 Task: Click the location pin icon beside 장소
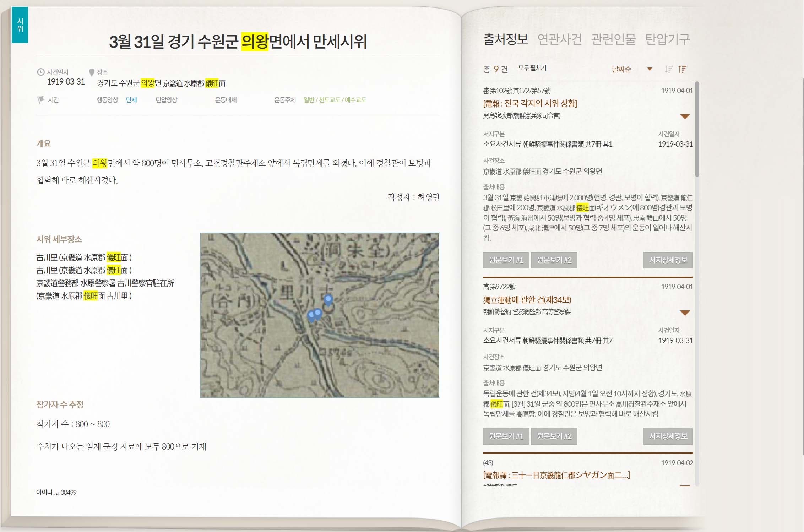click(92, 72)
